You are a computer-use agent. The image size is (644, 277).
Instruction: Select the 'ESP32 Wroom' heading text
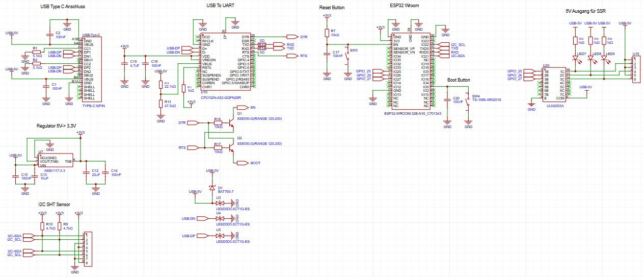404,8
